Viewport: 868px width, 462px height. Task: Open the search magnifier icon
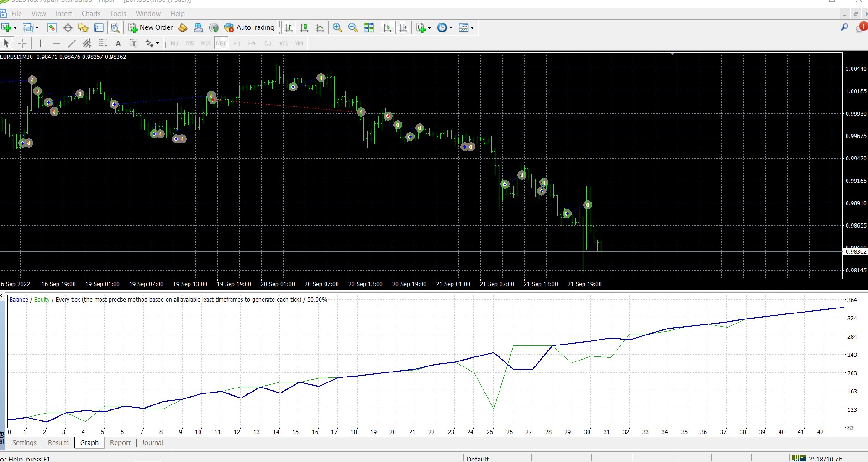click(844, 27)
